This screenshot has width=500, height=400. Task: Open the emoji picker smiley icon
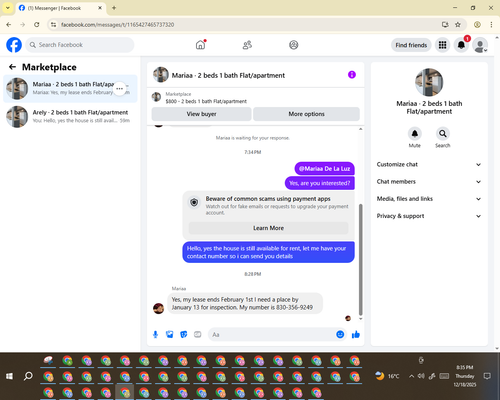click(340, 334)
